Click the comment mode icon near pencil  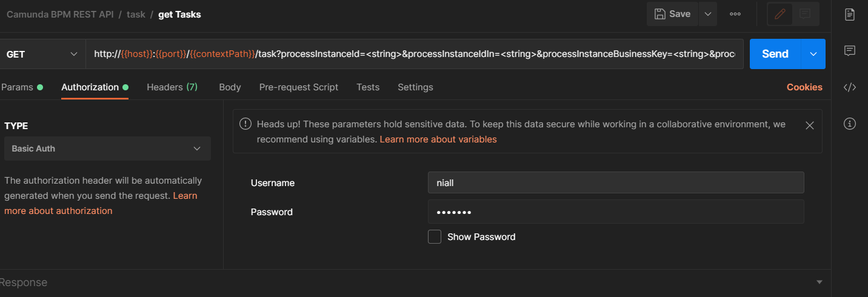pos(805,14)
